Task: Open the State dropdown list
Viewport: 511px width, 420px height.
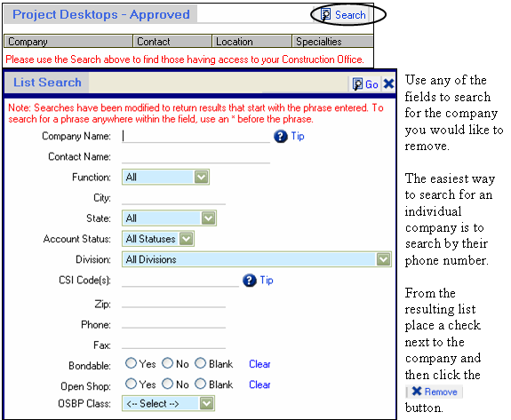Action: (208, 218)
